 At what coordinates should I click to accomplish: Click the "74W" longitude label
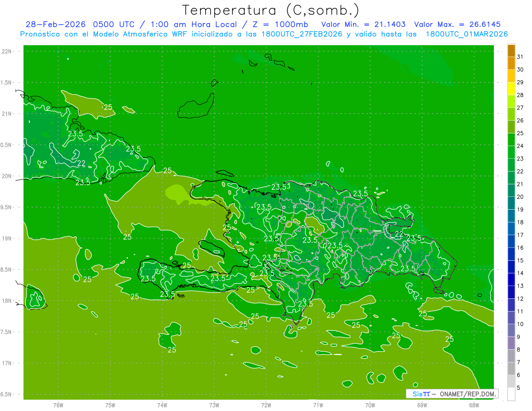[162, 405]
